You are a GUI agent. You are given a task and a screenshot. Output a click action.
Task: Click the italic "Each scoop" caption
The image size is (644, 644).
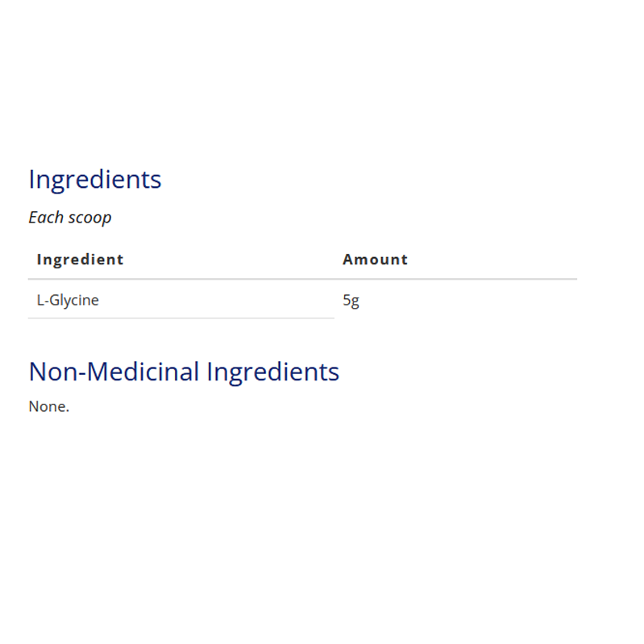coord(70,218)
